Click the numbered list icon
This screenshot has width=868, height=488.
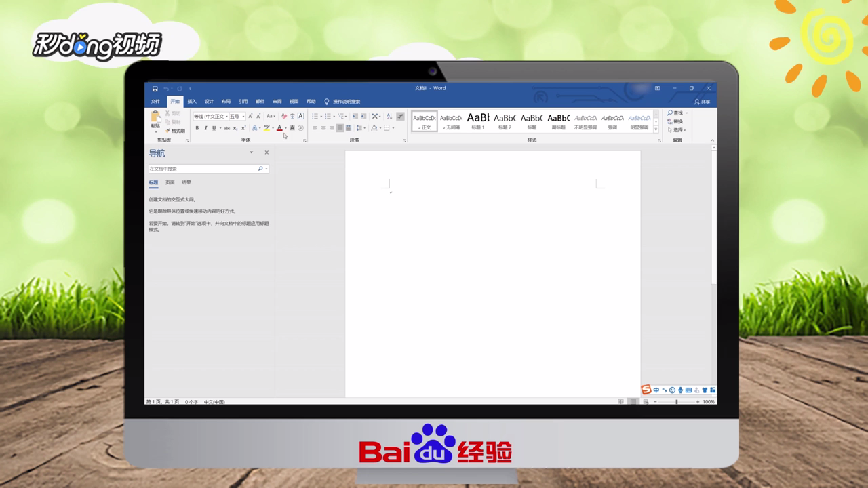(328, 116)
